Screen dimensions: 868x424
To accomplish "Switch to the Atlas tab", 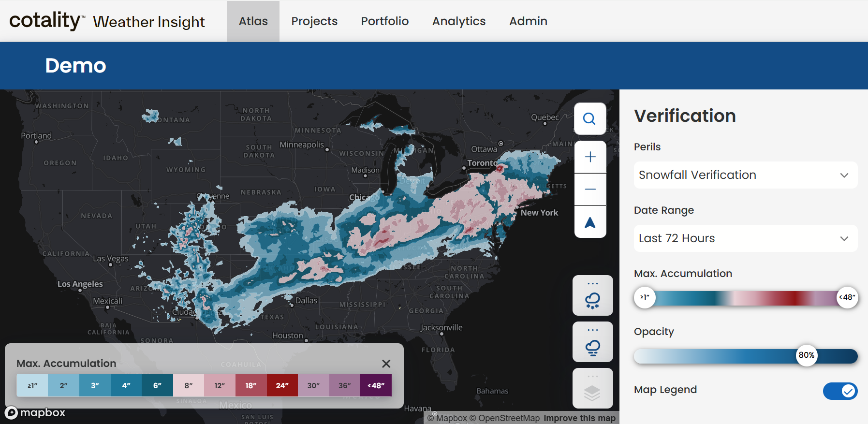I will (253, 21).
